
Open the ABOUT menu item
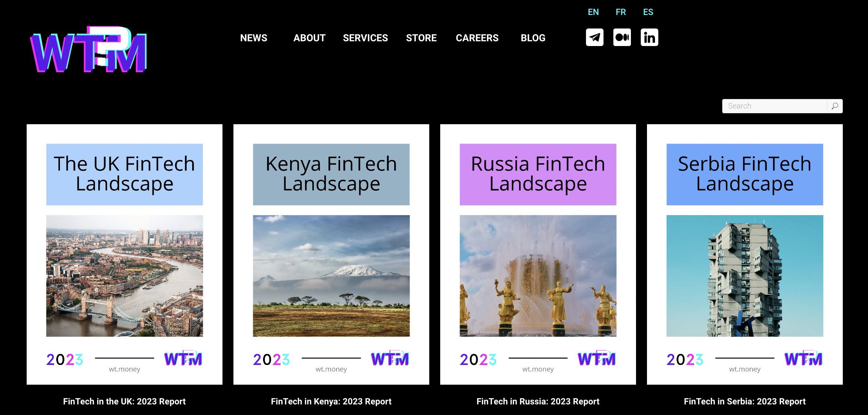[x=309, y=38]
